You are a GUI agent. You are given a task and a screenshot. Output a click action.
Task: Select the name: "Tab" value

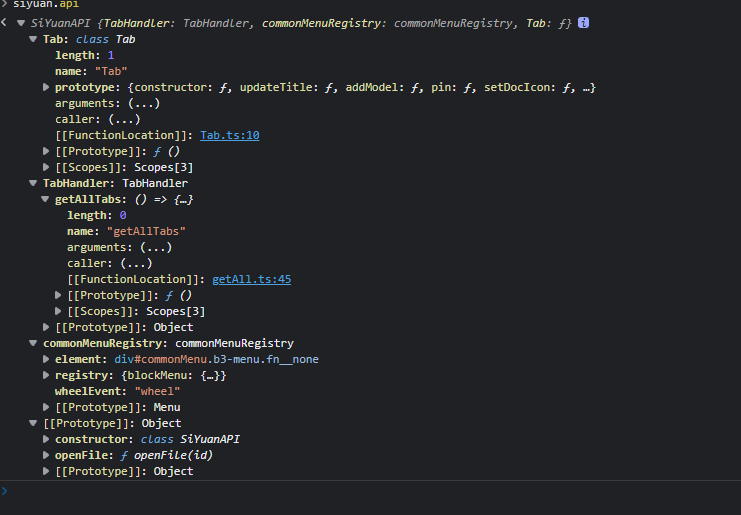click(111, 71)
